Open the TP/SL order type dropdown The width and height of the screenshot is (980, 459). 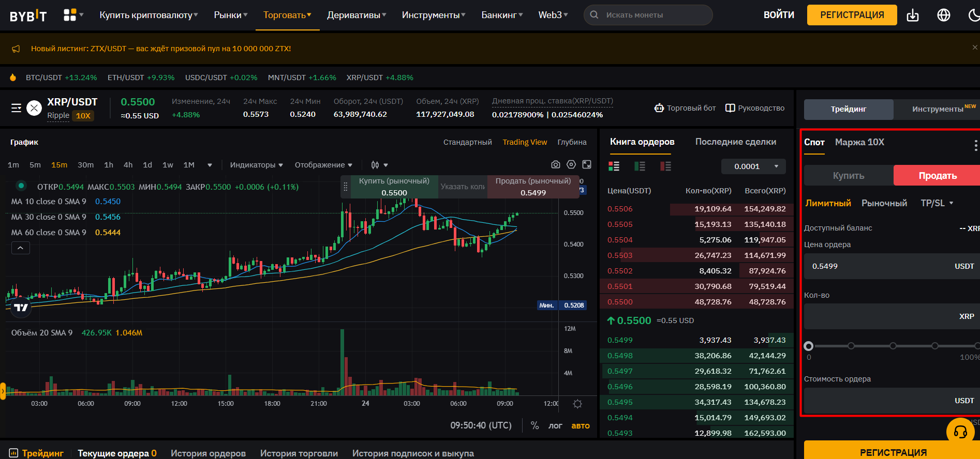[x=937, y=203]
